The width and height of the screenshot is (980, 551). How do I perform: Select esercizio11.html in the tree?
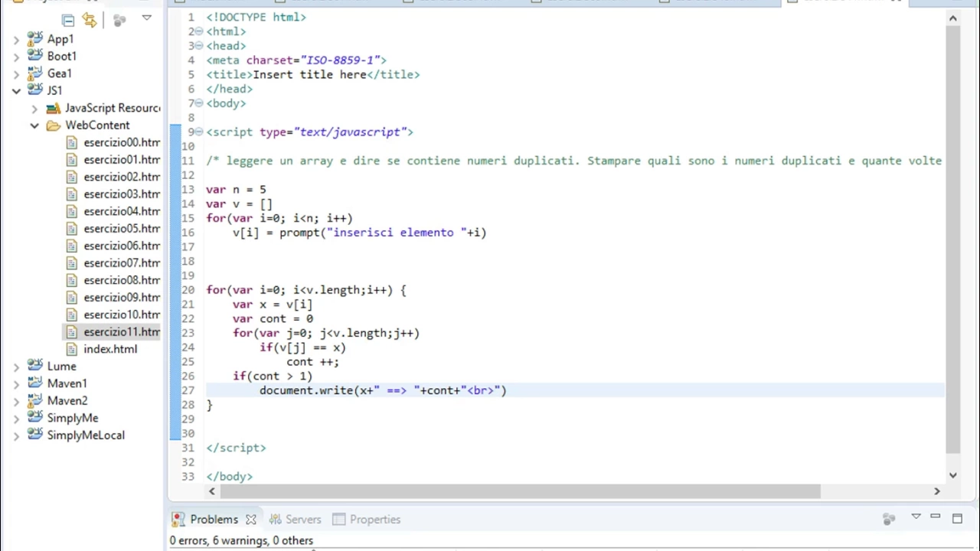point(122,331)
